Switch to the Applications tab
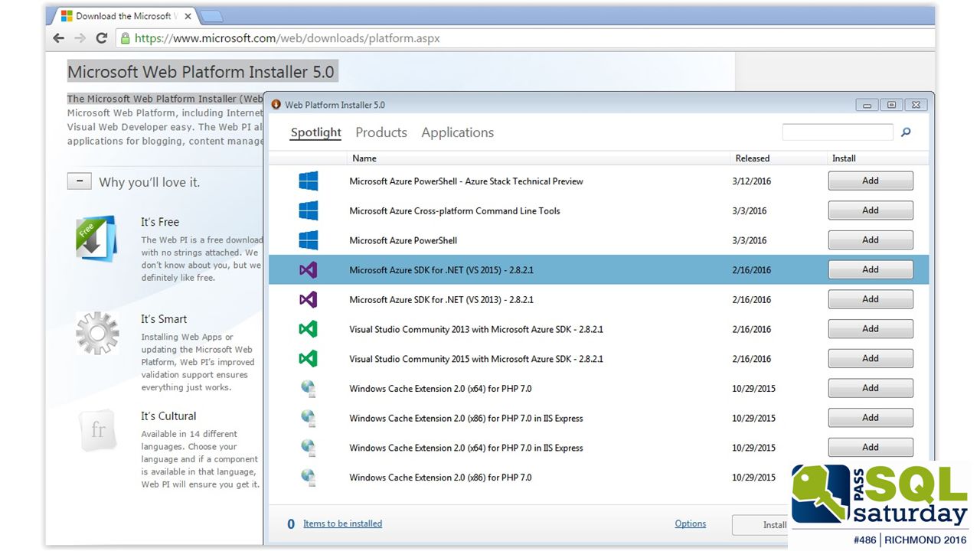980x551 pixels. click(457, 132)
